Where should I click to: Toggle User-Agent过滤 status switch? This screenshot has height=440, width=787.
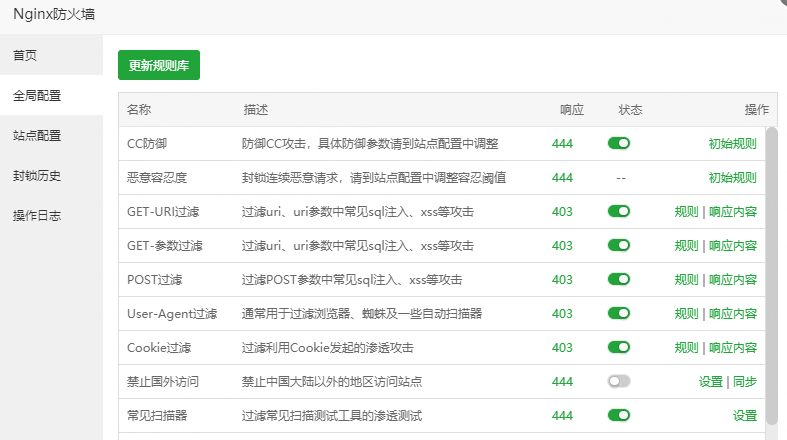618,314
